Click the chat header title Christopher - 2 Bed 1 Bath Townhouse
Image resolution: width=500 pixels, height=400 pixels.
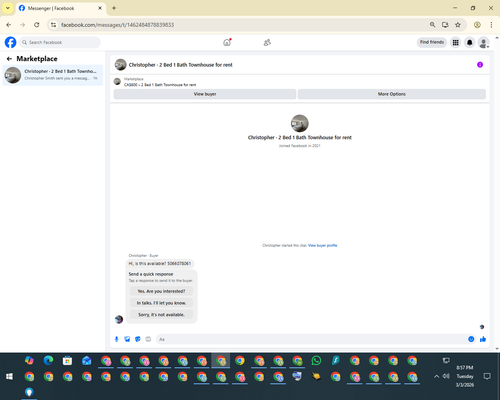click(181, 65)
